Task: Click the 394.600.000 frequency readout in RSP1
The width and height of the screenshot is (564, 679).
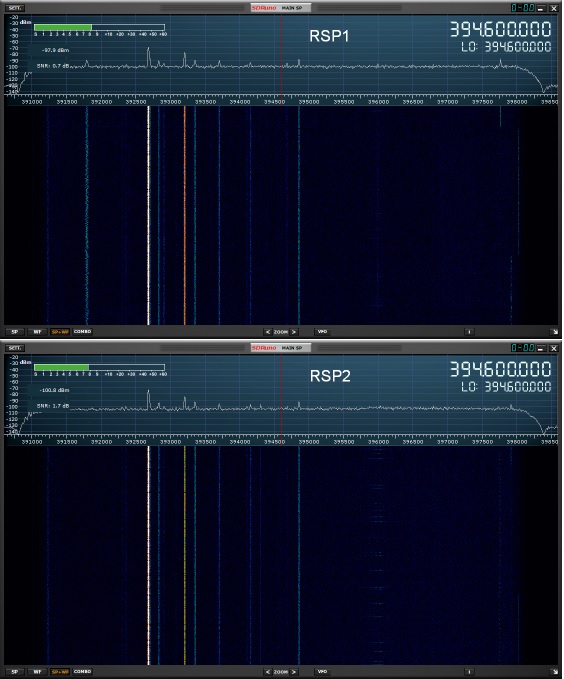Action: coord(500,29)
